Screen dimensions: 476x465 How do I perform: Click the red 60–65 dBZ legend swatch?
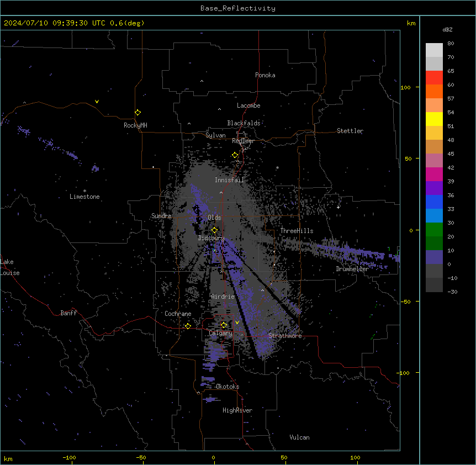point(434,77)
